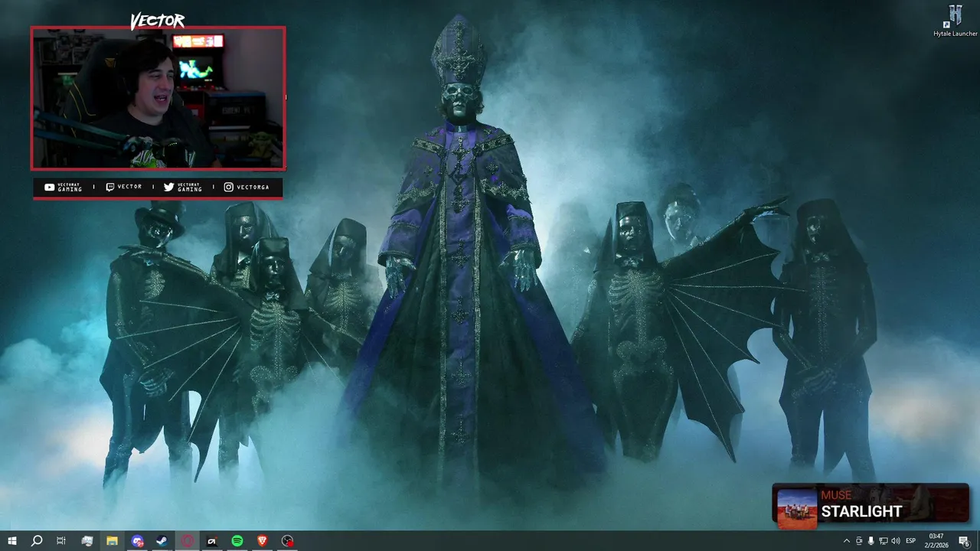This screenshot has width=980, height=551.
Task: Open Spotify from the taskbar
Action: 237,541
